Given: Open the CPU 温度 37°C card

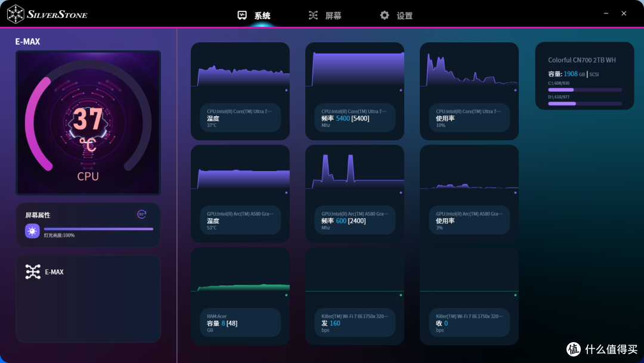Looking at the screenshot, I should pos(240,91).
